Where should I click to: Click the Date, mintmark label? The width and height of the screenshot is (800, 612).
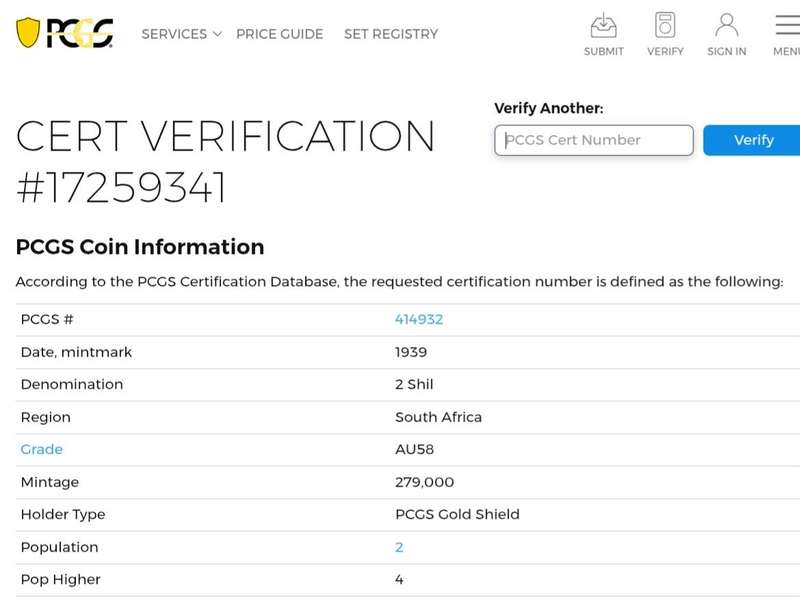pyautogui.click(x=76, y=352)
